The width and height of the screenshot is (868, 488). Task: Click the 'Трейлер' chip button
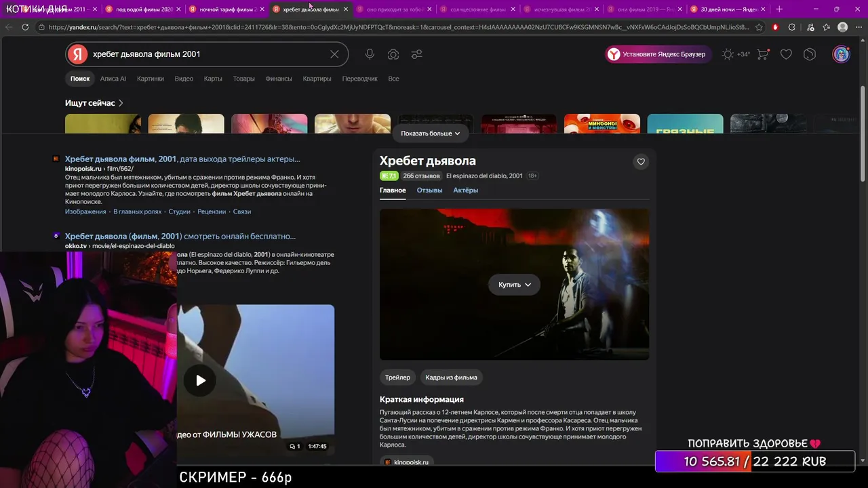point(397,378)
